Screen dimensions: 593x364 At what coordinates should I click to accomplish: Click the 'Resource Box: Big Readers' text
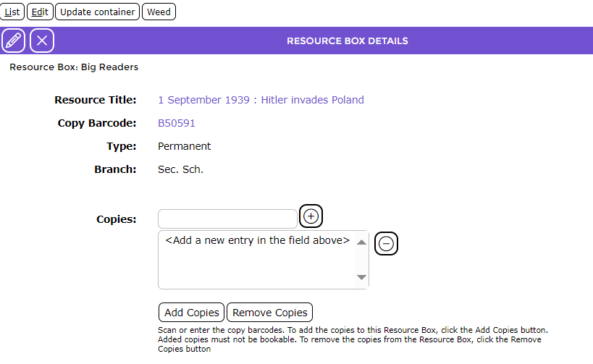(x=74, y=67)
